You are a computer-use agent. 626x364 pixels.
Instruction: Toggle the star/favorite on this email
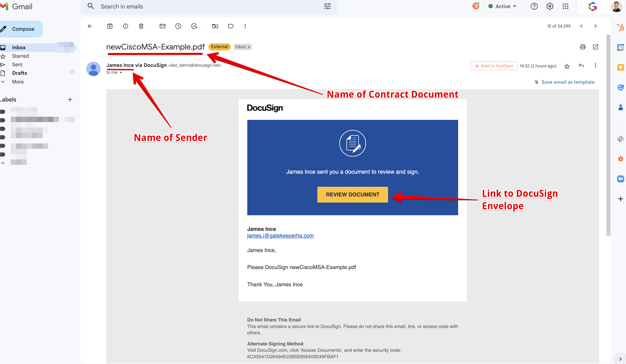point(567,66)
